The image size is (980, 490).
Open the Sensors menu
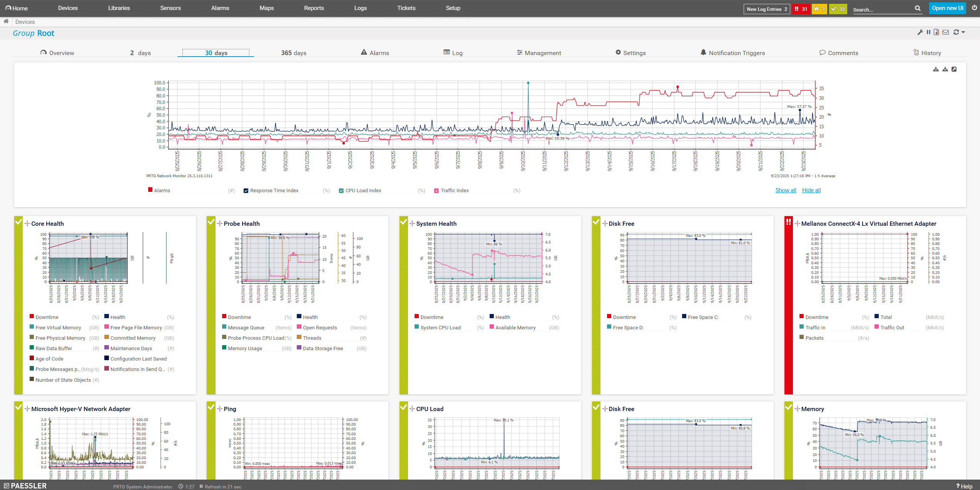point(170,8)
